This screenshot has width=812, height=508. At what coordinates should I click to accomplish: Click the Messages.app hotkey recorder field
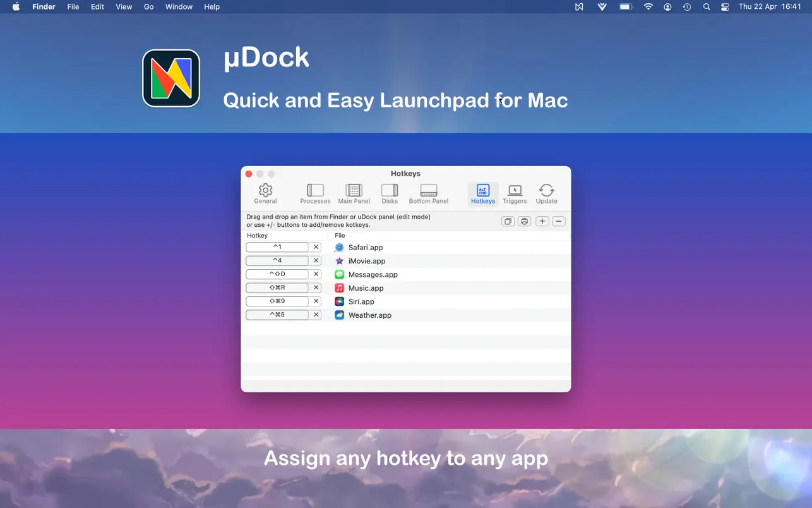pos(277,274)
